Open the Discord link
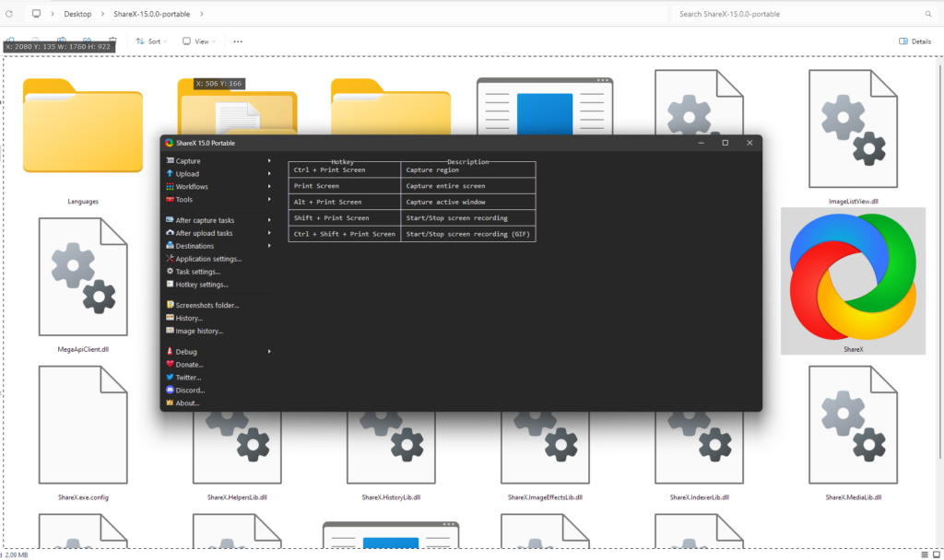The height and width of the screenshot is (560, 944). pyautogui.click(x=189, y=391)
